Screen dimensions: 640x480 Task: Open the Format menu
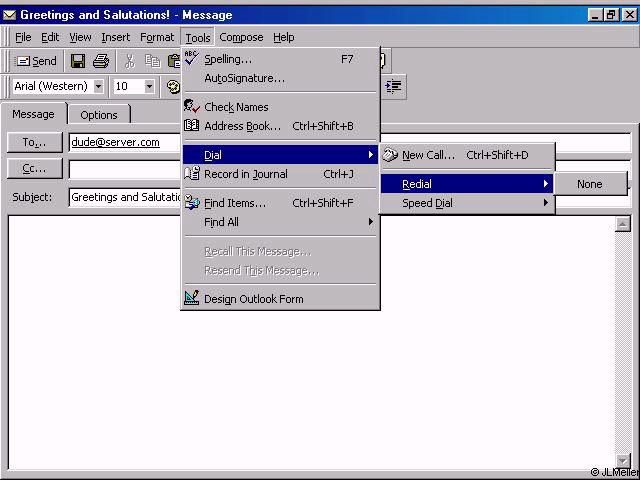coord(157,38)
